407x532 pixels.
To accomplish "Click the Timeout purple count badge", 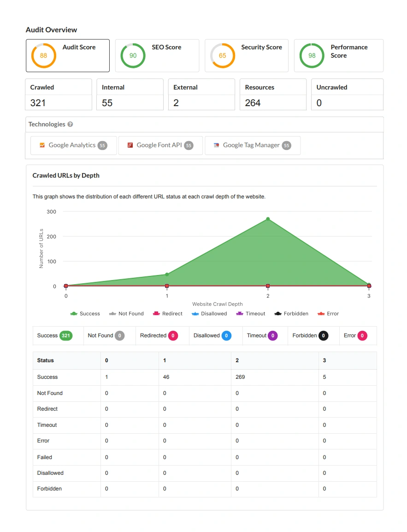I will point(273,336).
